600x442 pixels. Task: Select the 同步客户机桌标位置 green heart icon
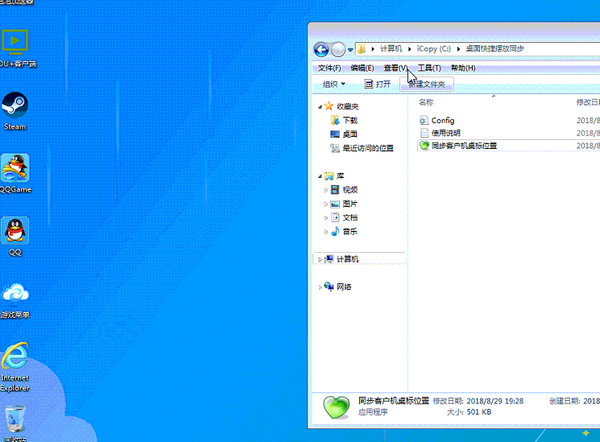(424, 145)
